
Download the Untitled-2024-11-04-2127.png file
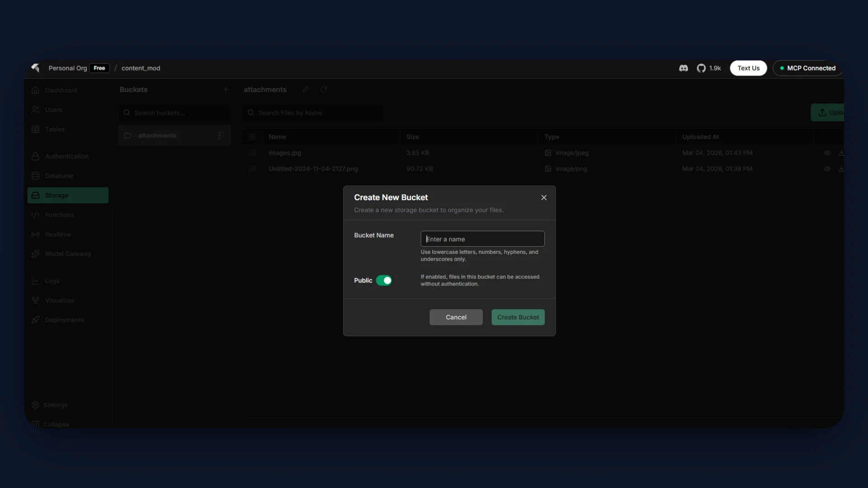click(x=841, y=169)
